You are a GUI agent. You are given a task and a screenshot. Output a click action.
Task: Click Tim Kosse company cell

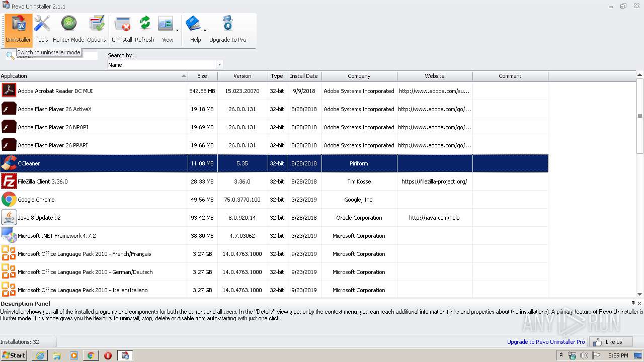click(359, 182)
